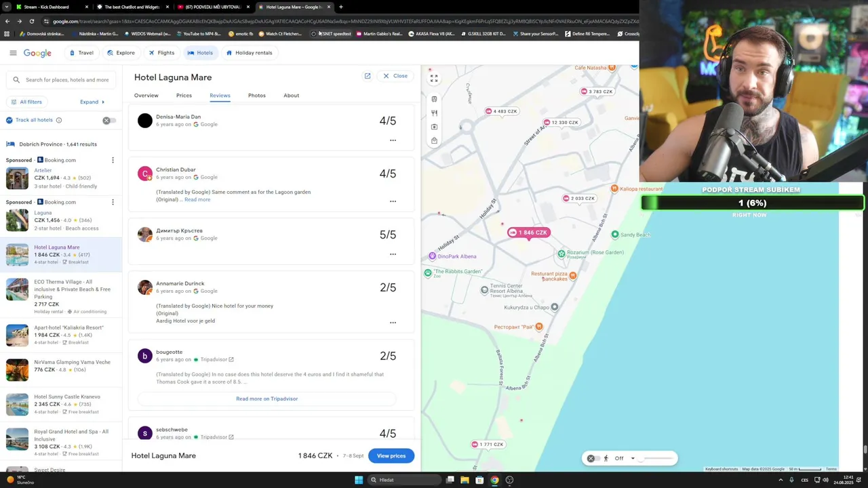Viewport: 868px width, 488px height.
Task: Show transit stations on map
Action: coord(434,99)
